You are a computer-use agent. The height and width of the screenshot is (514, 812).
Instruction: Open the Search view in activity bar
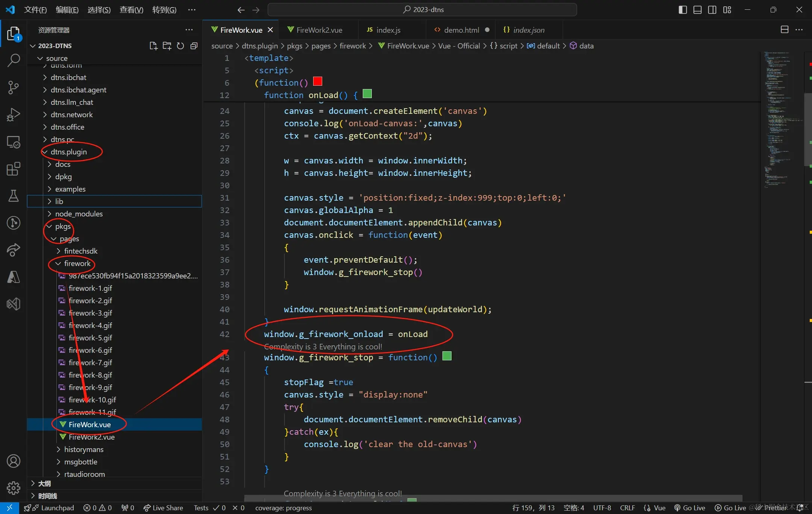pos(14,60)
